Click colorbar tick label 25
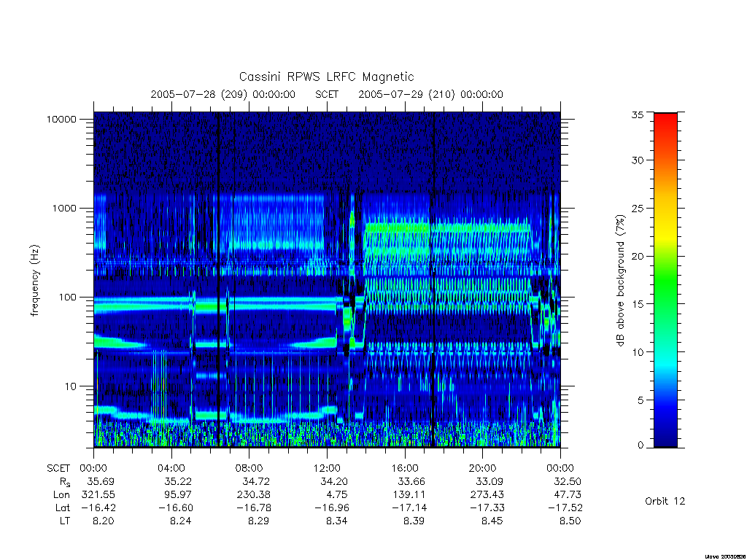The height and width of the screenshot is (560, 747). (x=637, y=209)
